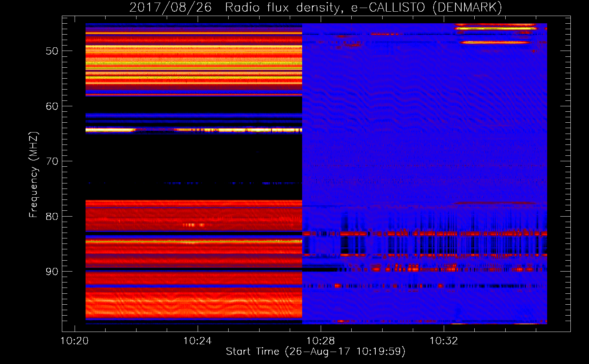Image resolution: width=589 pixels, height=364 pixels.
Task: Click the 10:24 time tick label
Action: [198, 341]
